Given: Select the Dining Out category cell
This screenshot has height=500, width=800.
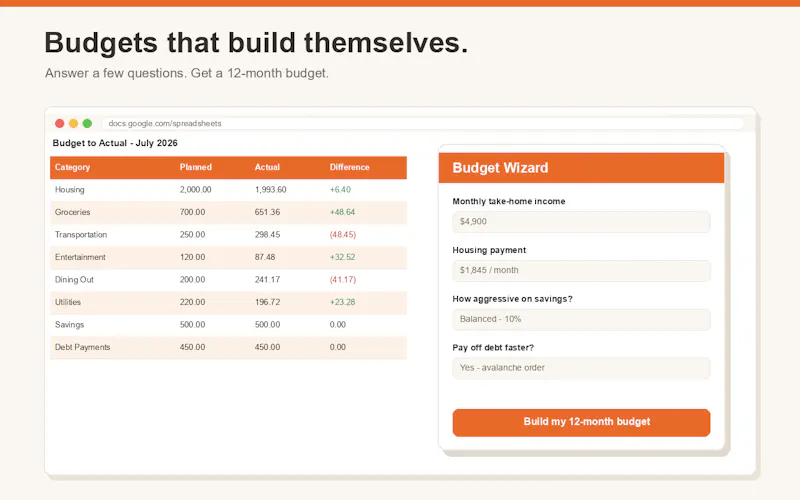Looking at the screenshot, I should [x=74, y=280].
